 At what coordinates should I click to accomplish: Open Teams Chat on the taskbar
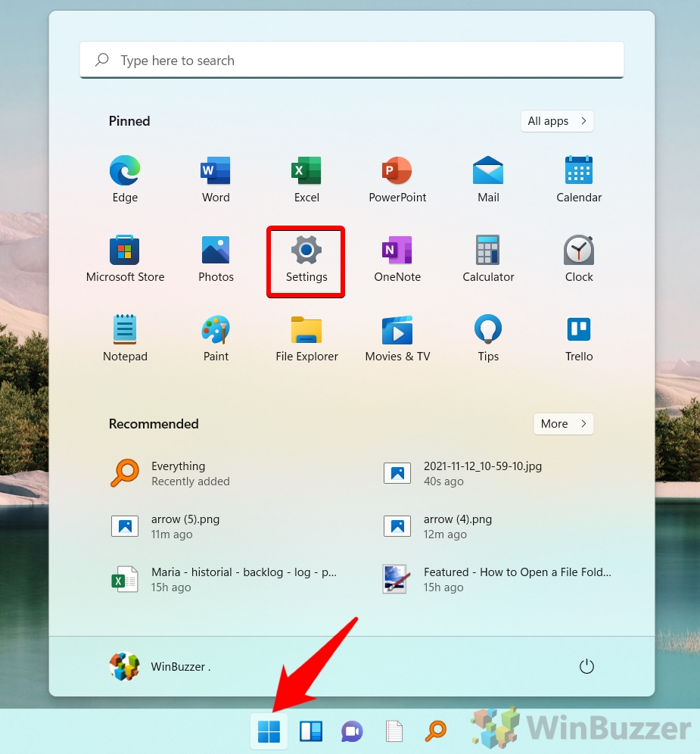point(352,731)
